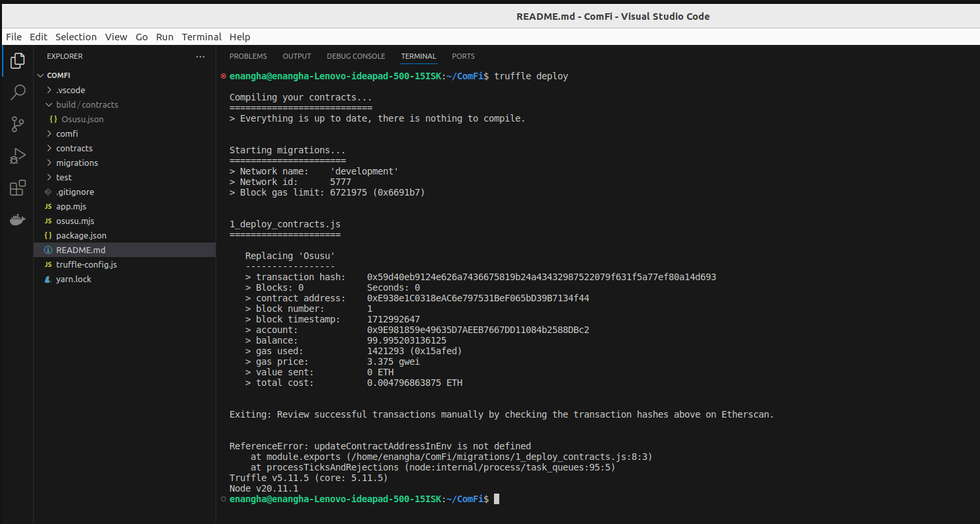Viewport: 980px width, 524px height.
Task: Click the 'Truffle v5.11.5' version line
Action: (x=309, y=478)
